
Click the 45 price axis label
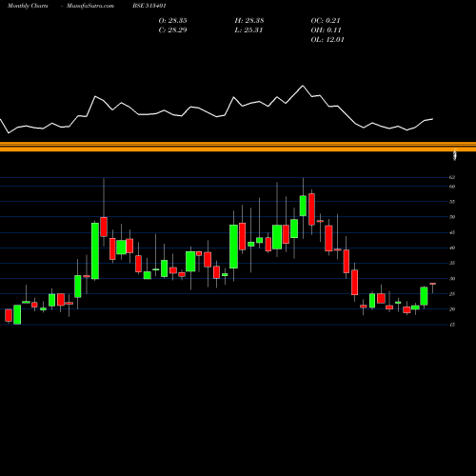452,232
